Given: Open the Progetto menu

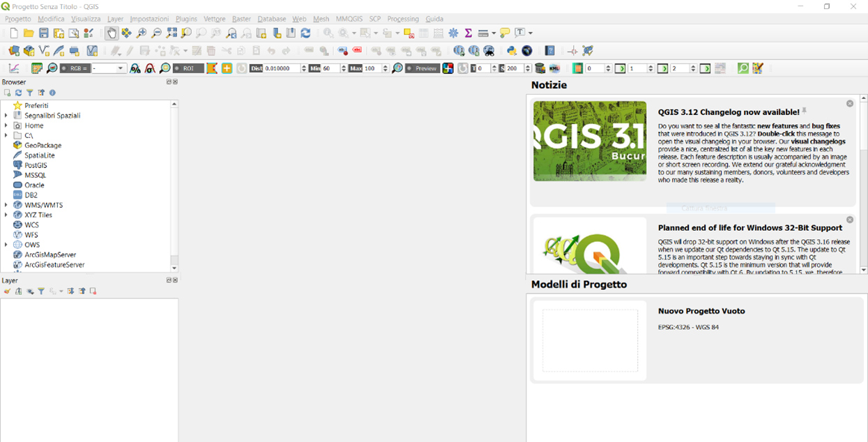Looking at the screenshot, I should coord(18,19).
